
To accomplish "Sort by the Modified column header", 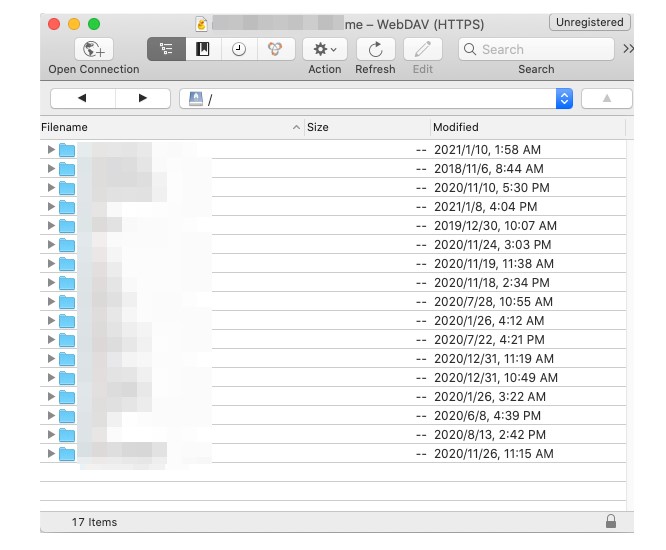I will (525, 127).
